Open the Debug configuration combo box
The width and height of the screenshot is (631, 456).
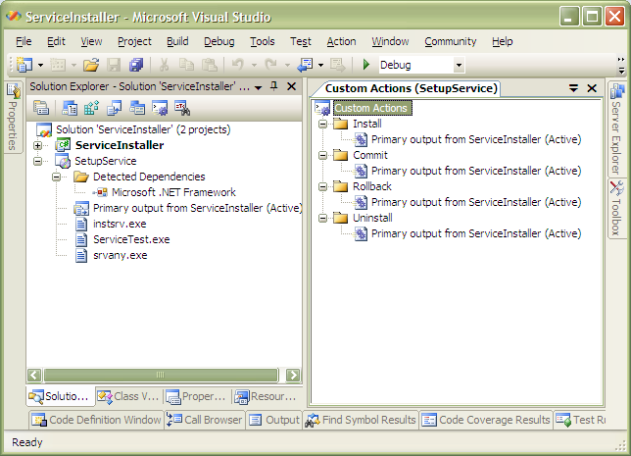(x=422, y=65)
